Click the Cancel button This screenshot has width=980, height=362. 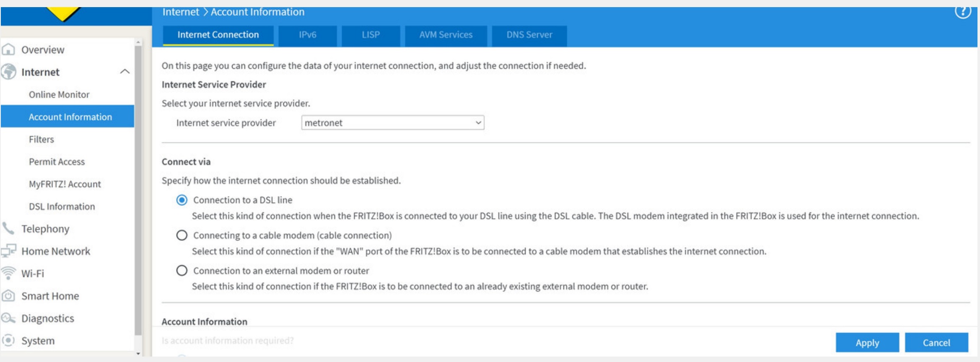[936, 343]
